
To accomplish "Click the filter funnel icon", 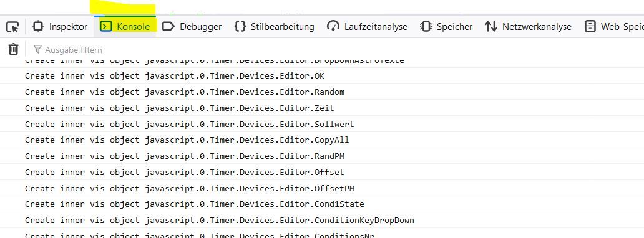I will 38,50.
